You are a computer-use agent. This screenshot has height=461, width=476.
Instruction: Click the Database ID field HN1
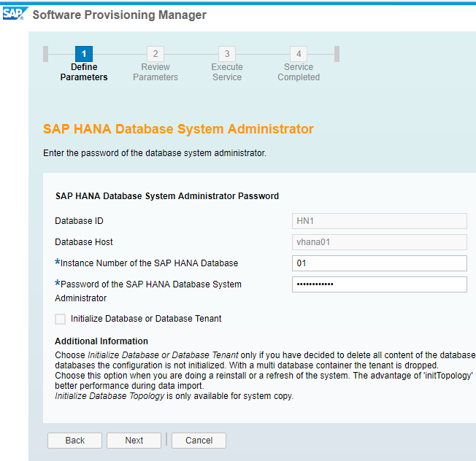[380, 221]
